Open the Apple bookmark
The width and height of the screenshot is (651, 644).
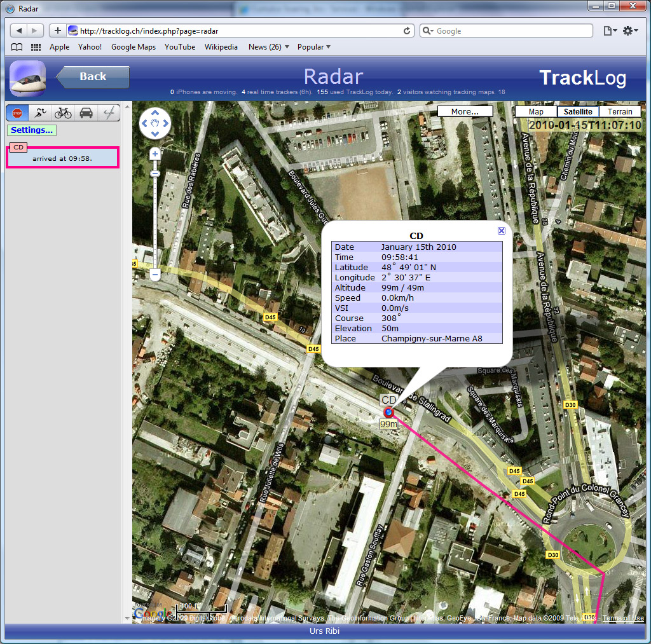point(59,47)
